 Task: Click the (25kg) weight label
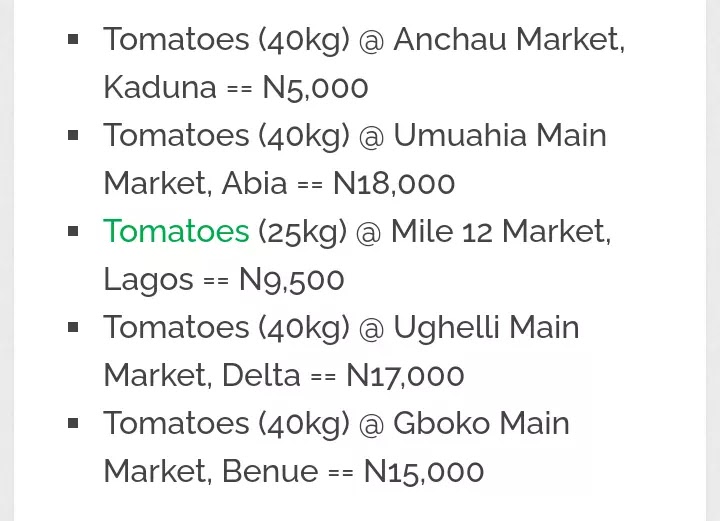coord(302,232)
